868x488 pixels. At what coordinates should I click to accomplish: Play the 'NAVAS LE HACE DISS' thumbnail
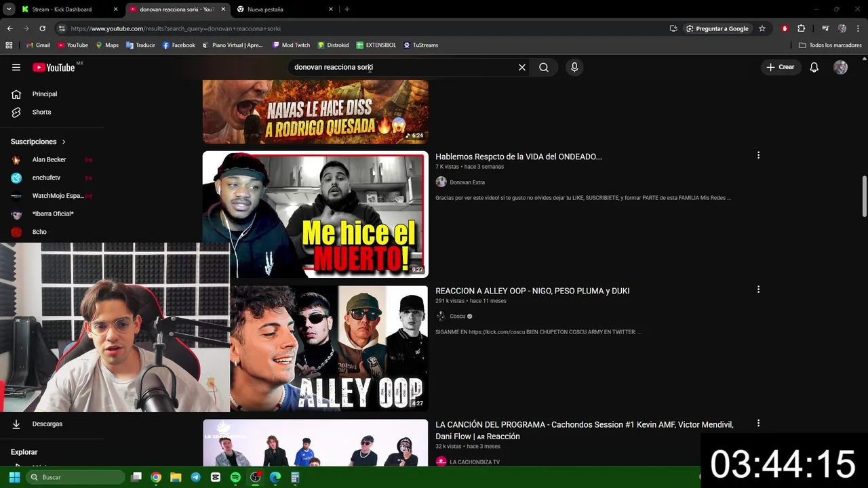pos(315,112)
